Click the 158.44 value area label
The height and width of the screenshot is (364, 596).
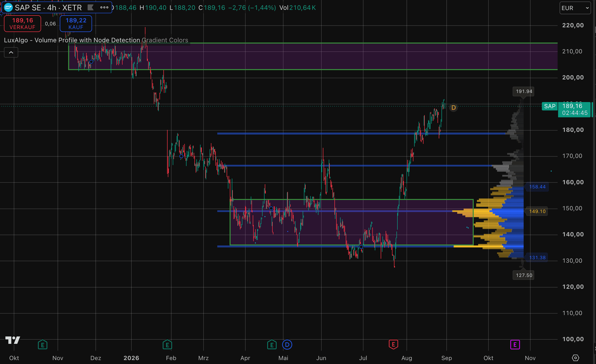pyautogui.click(x=537, y=187)
